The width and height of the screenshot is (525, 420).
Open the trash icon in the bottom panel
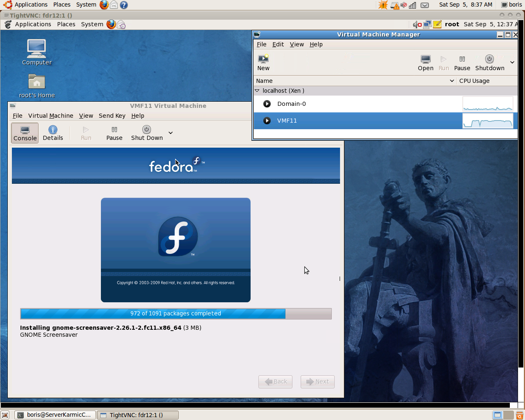[519, 415]
